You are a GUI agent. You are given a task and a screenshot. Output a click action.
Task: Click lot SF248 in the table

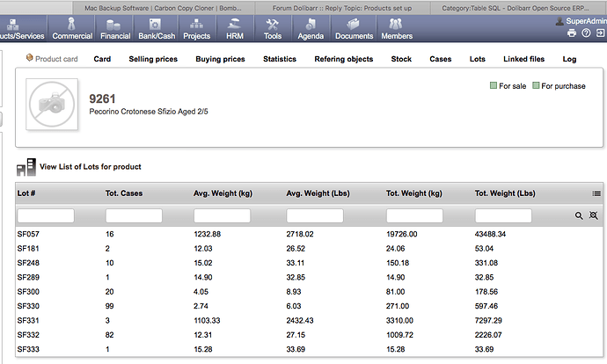pyautogui.click(x=28, y=263)
